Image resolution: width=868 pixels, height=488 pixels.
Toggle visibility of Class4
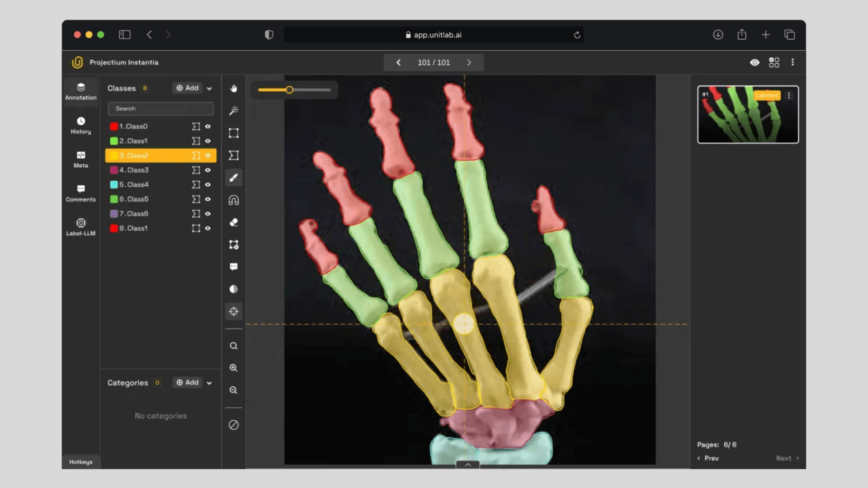tap(208, 184)
